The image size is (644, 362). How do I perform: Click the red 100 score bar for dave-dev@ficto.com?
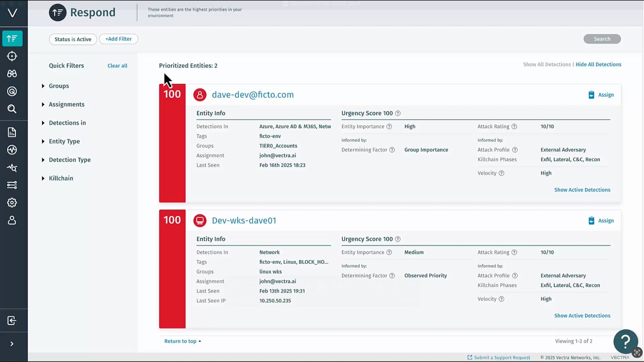click(x=172, y=143)
